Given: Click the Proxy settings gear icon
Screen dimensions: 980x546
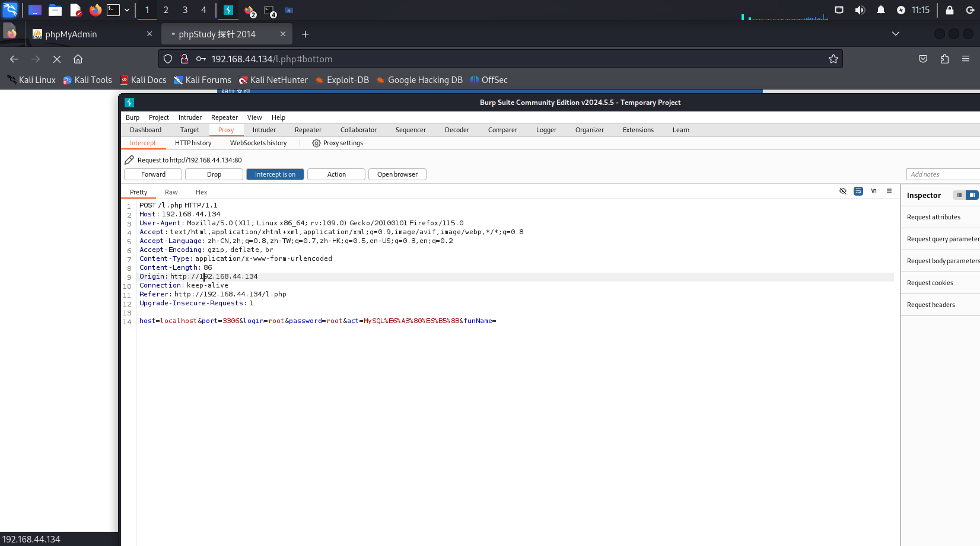Looking at the screenshot, I should 316,143.
